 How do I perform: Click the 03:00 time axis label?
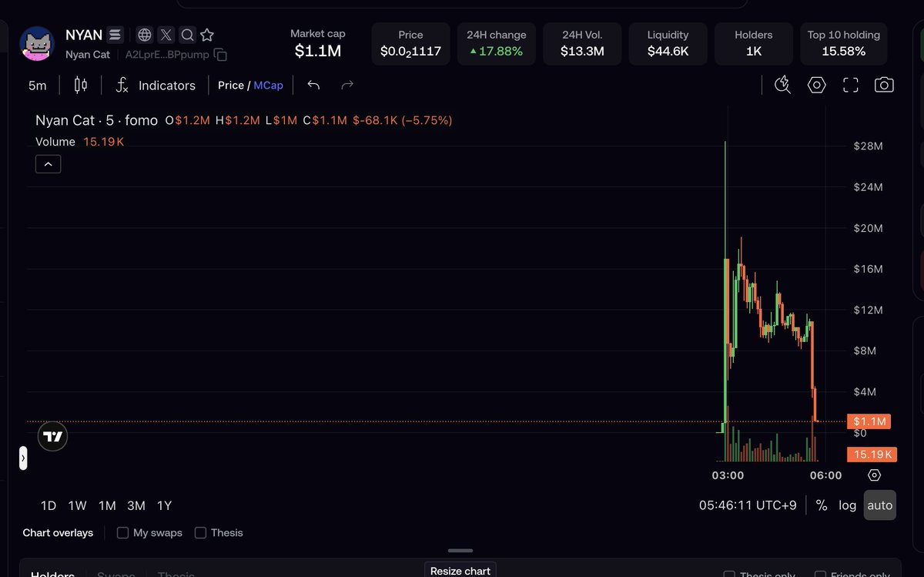(728, 475)
